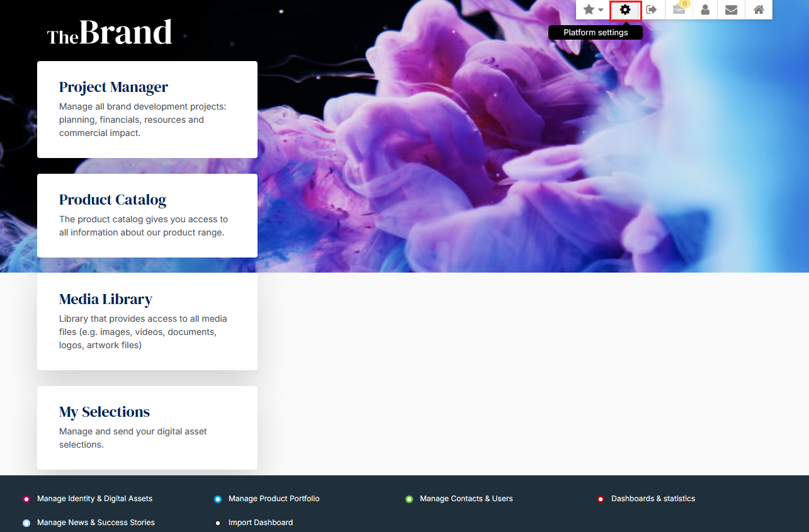Open the My Selections card
809x532 pixels.
147,427
